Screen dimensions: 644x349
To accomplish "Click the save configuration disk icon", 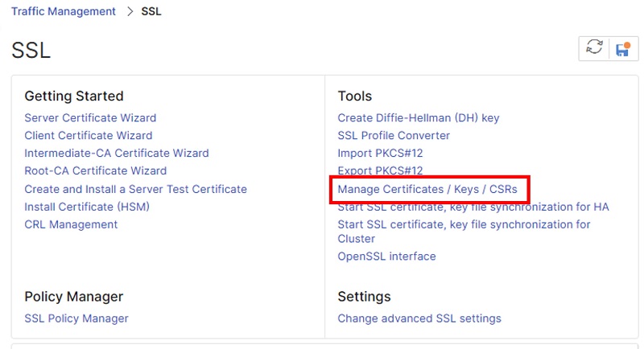I will pos(623,48).
